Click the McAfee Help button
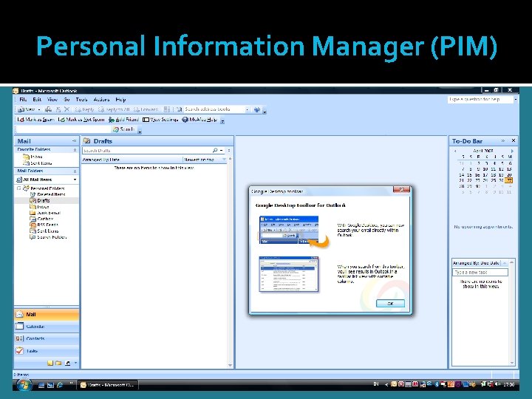The image size is (532, 399). click(x=199, y=120)
